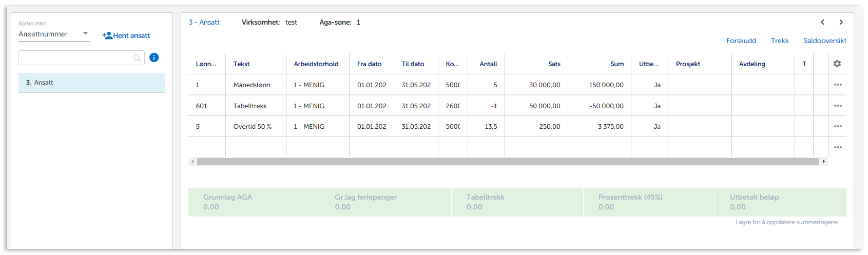
Task: Click the Sats column header
Action: click(554, 64)
